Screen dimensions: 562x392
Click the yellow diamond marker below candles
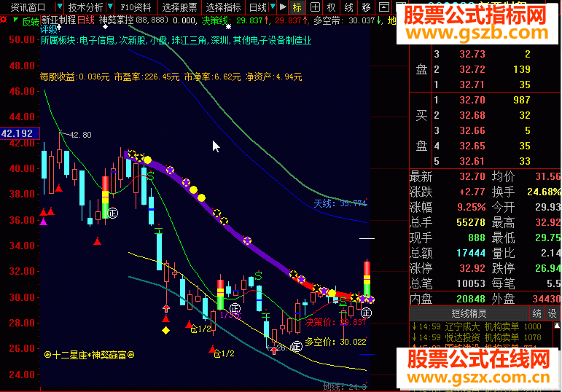(165, 330)
